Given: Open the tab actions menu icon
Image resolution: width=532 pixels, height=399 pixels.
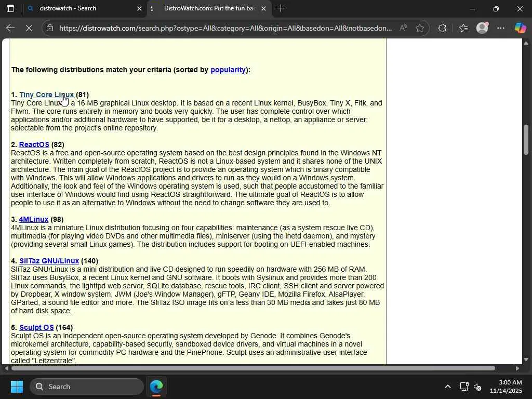Looking at the screenshot, I should [x=10, y=8].
